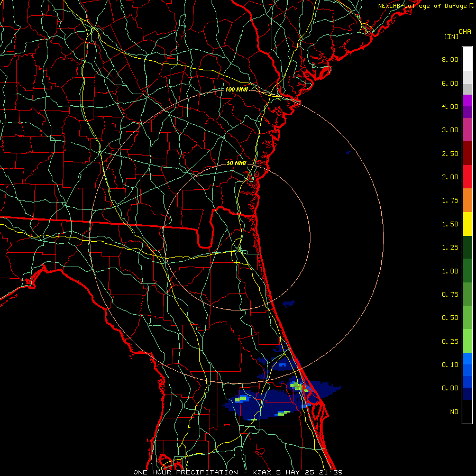
Task: Click the 1.00 legend value
Action: click(450, 271)
